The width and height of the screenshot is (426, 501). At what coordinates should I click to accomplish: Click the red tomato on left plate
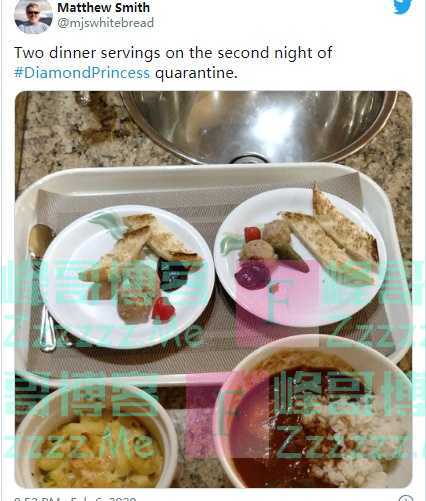click(163, 309)
